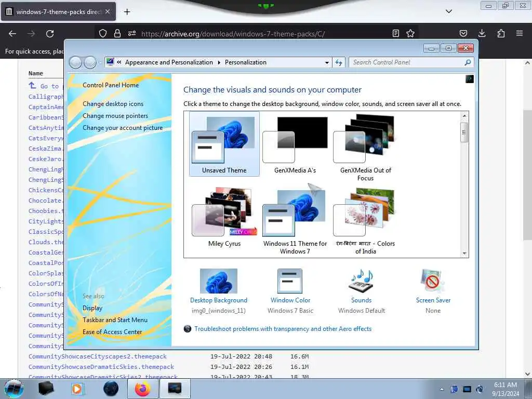Close the windows-7-theme-packs tab

pyautogui.click(x=108, y=11)
